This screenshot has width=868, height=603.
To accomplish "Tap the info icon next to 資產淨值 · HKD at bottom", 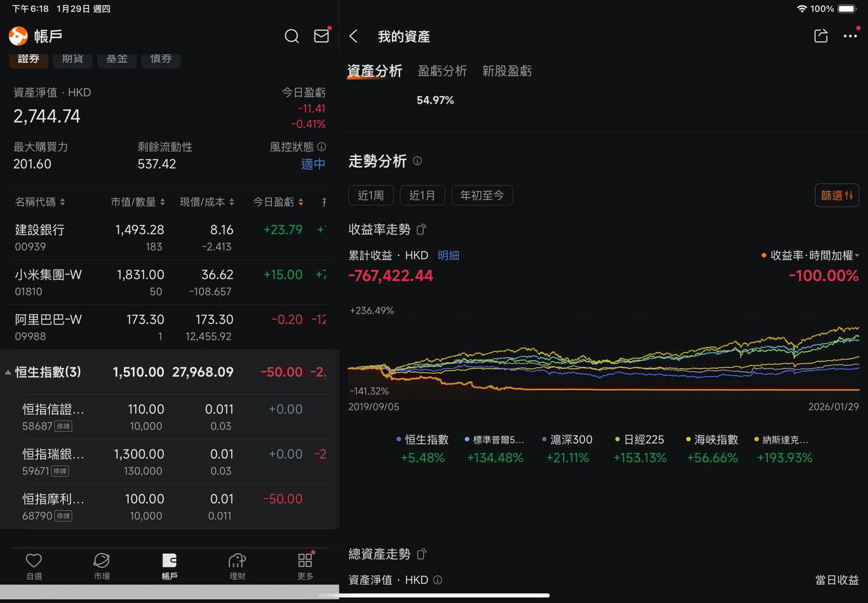I will pyautogui.click(x=437, y=579).
